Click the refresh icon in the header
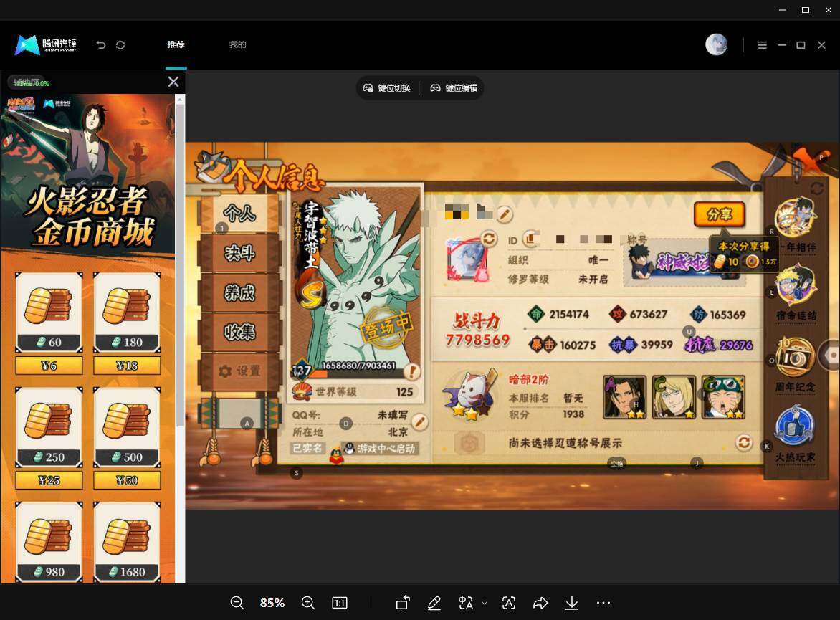The image size is (840, 620). click(120, 45)
